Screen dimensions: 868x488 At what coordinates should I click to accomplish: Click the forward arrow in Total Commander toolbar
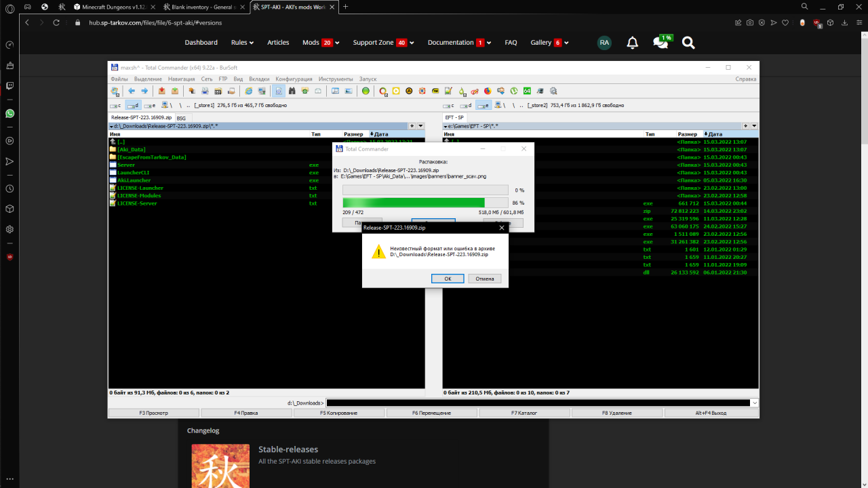[x=144, y=91]
